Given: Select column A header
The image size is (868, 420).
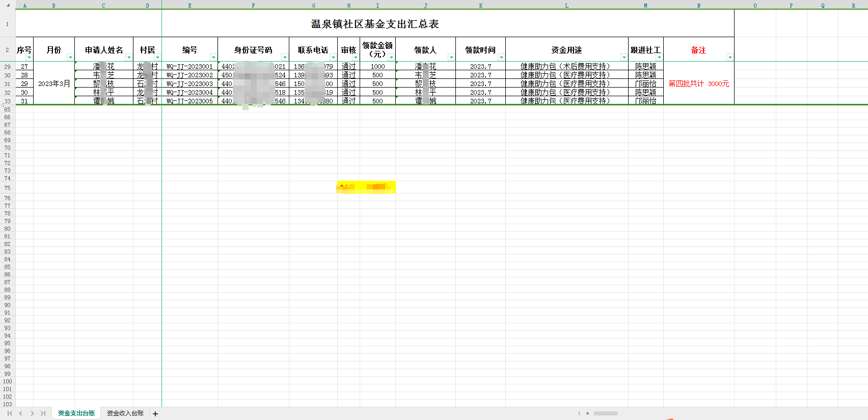Looking at the screenshot, I should [24, 6].
